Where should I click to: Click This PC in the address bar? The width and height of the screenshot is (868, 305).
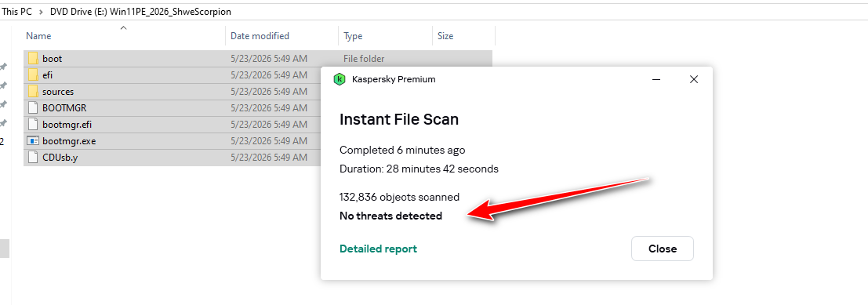click(x=17, y=12)
